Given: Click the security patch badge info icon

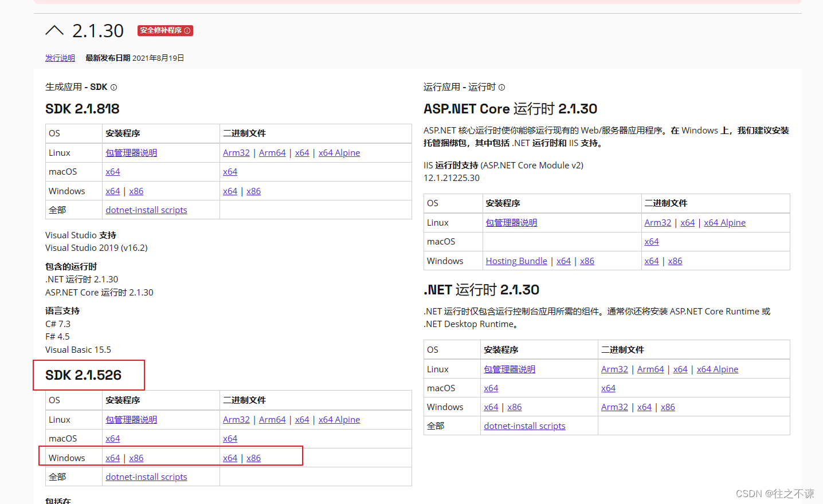Looking at the screenshot, I should click(x=187, y=30).
